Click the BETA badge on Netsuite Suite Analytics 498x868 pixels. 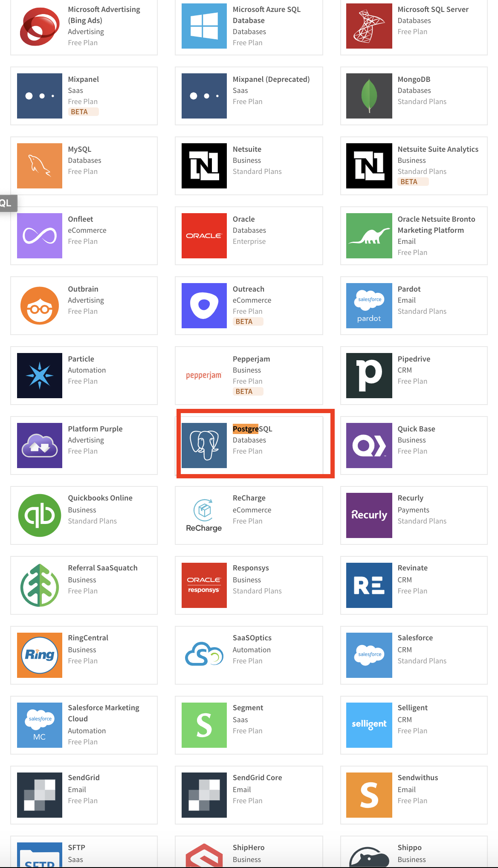[413, 182]
